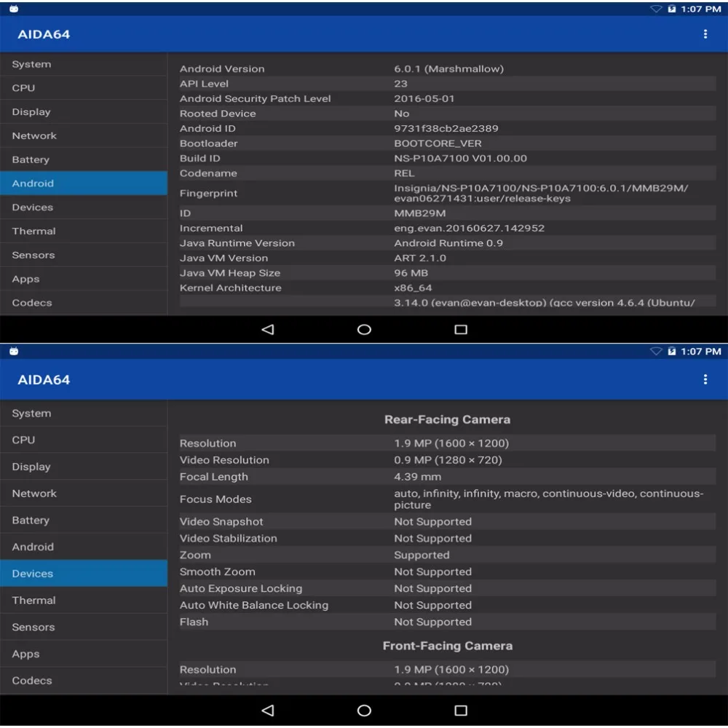Viewport: 728px width, 728px height.
Task: Tap Wi-Fi status icon in upper screen
Action: click(656, 9)
